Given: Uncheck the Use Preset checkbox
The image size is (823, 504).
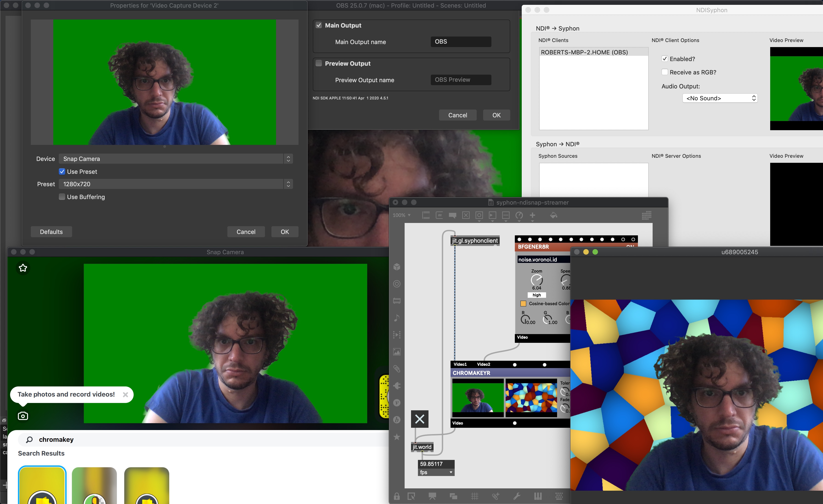Looking at the screenshot, I should point(62,172).
